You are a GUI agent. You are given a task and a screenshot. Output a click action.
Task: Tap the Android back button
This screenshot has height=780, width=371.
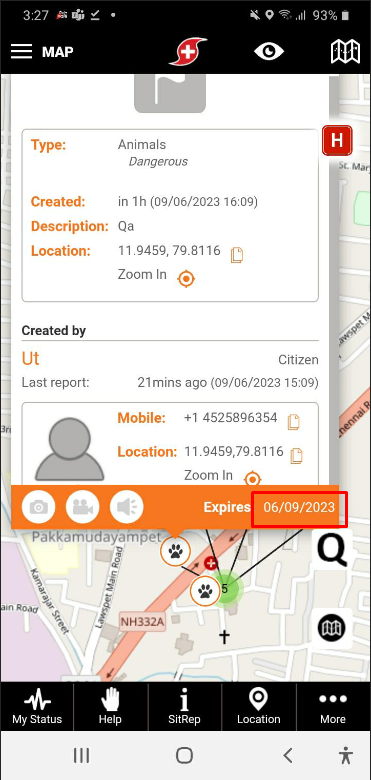(287, 756)
